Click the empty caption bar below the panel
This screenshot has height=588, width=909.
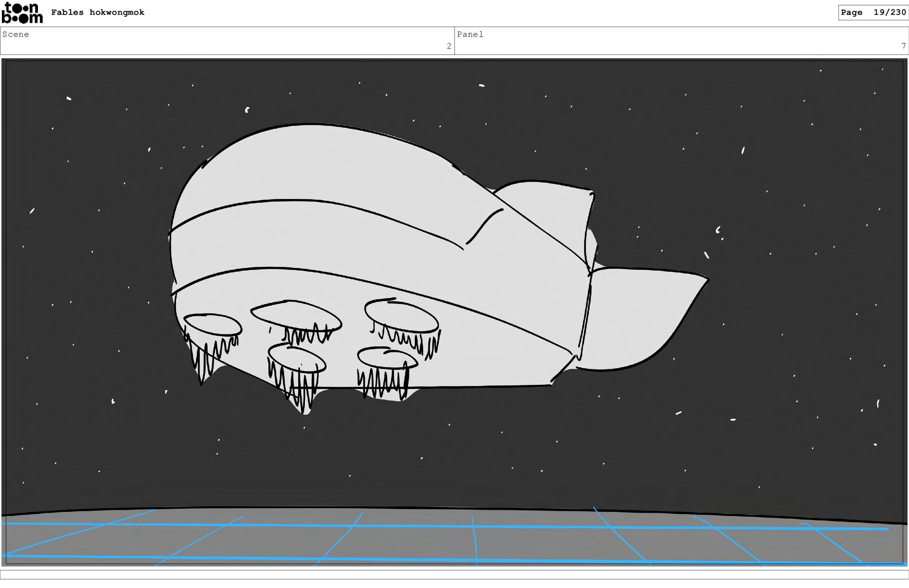[454, 574]
